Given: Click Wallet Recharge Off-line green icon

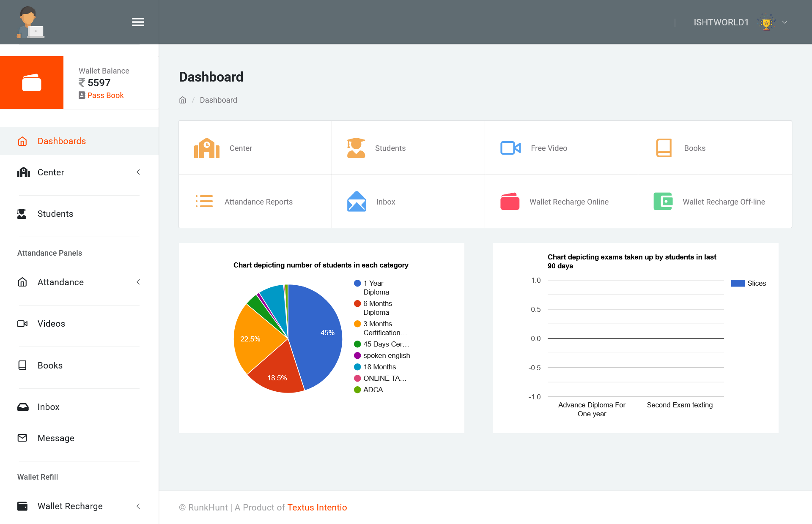Looking at the screenshot, I should tap(663, 202).
